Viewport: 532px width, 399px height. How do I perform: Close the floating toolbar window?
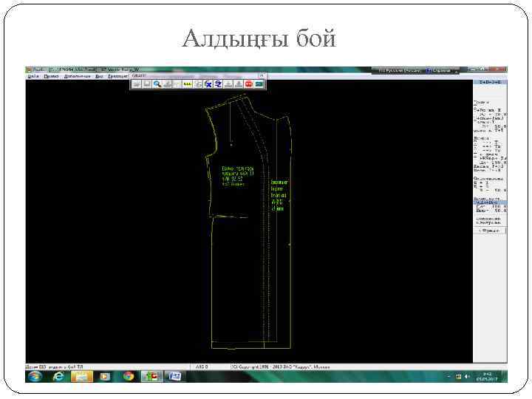click(x=262, y=75)
